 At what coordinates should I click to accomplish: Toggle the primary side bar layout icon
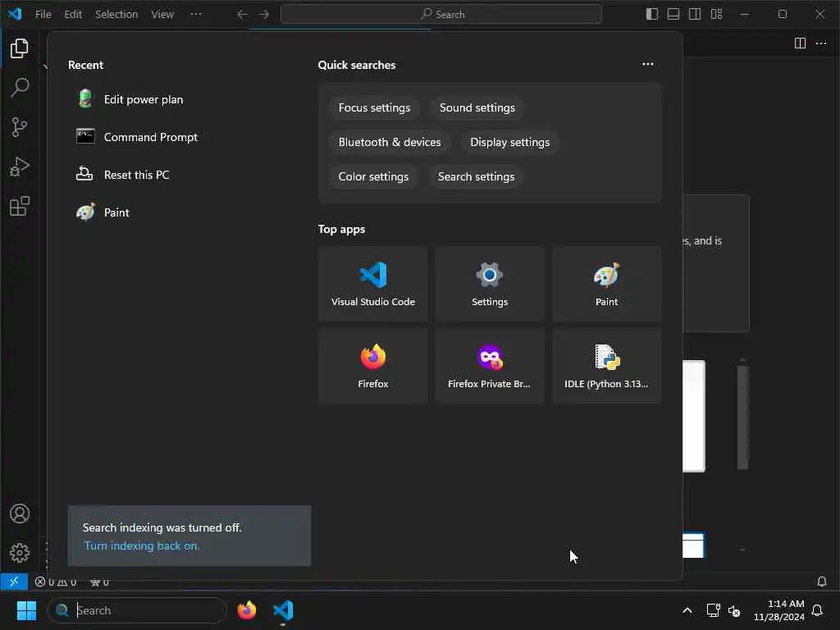[651, 14]
